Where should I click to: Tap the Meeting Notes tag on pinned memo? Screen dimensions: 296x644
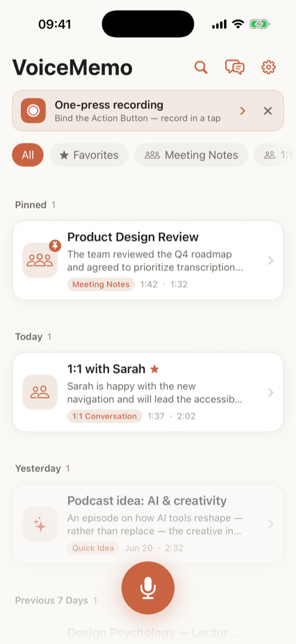(101, 284)
